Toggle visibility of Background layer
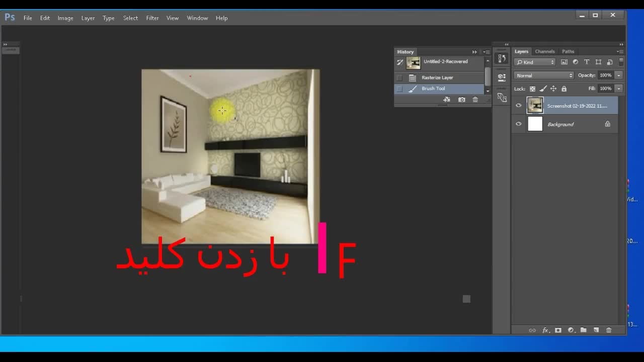Screen dimensions: 644x362 click(x=519, y=124)
